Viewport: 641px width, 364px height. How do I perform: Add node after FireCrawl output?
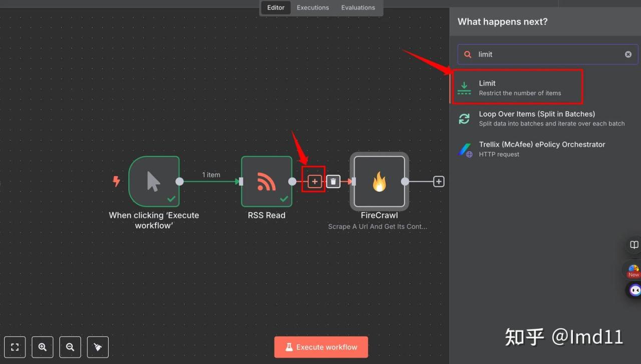point(439,182)
